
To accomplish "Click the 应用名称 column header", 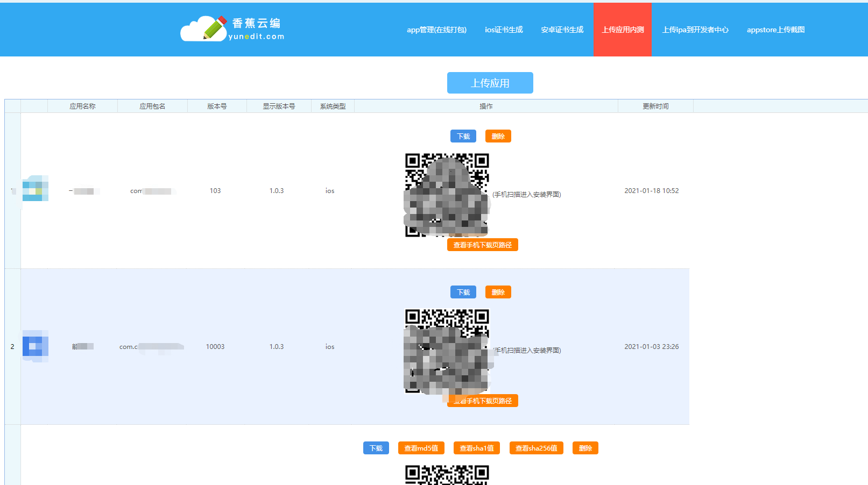I will point(82,106).
